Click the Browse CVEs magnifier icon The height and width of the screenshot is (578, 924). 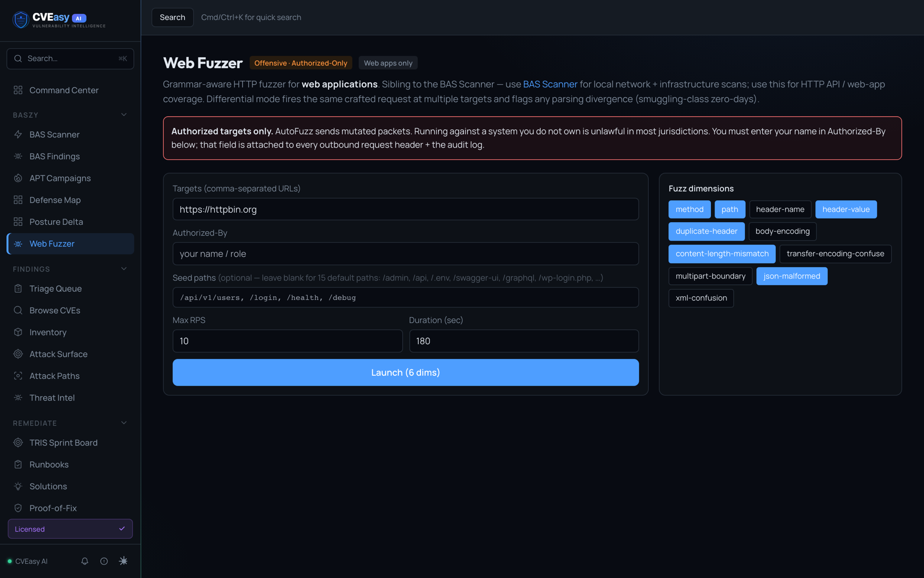[x=18, y=311]
